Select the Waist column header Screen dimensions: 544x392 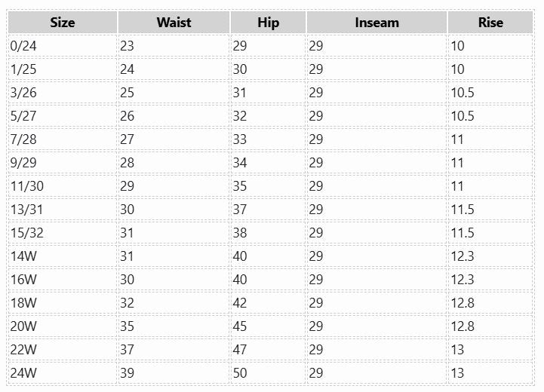pyautogui.click(x=174, y=23)
